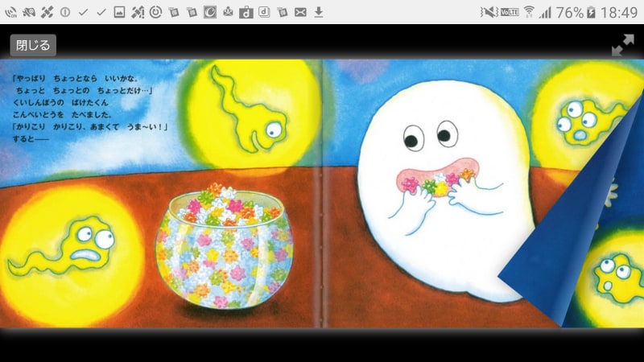Tap the text line すると——
644x362 pixels.
coord(31,138)
